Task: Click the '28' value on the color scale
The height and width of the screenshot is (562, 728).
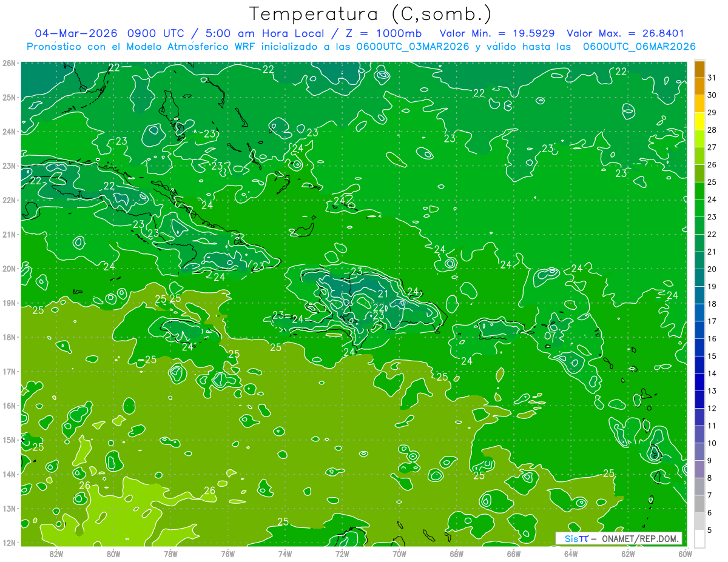Action: coord(712,130)
